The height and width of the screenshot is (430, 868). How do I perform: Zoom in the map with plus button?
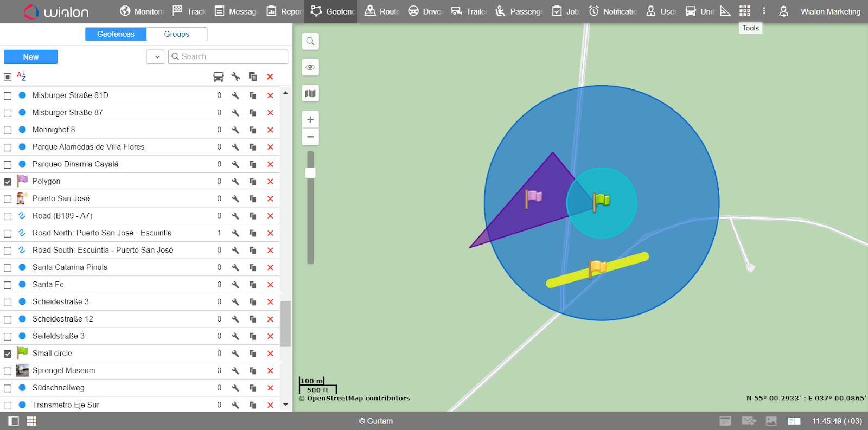pos(310,119)
